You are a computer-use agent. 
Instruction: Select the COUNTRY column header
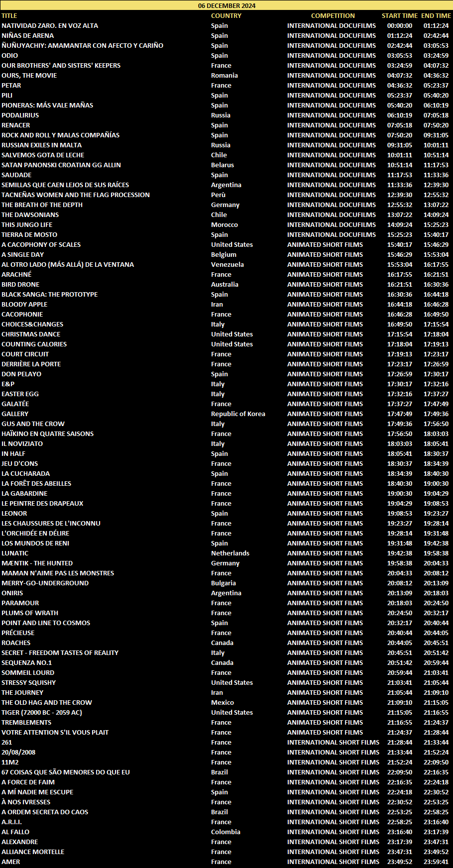(226, 15)
